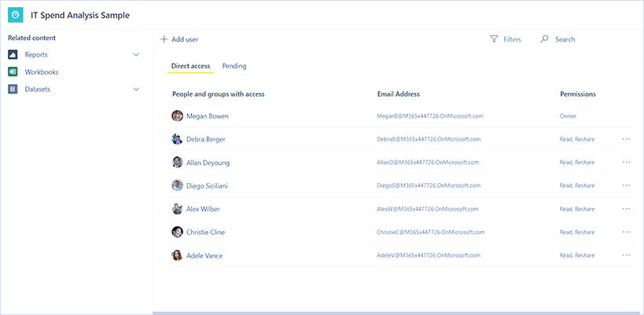Select the name Christie Cline
The height and width of the screenshot is (315, 644).
click(205, 233)
